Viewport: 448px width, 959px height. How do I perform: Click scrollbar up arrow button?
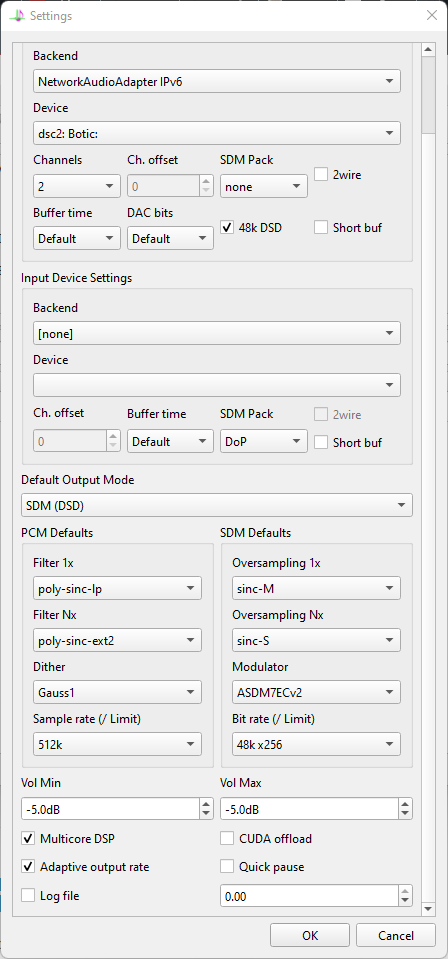tap(428, 50)
